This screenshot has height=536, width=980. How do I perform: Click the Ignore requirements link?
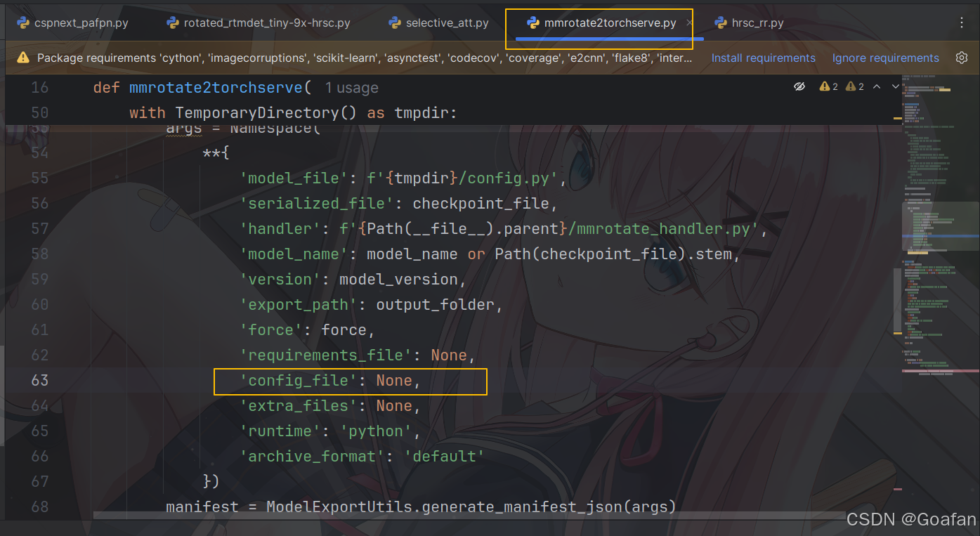(885, 58)
